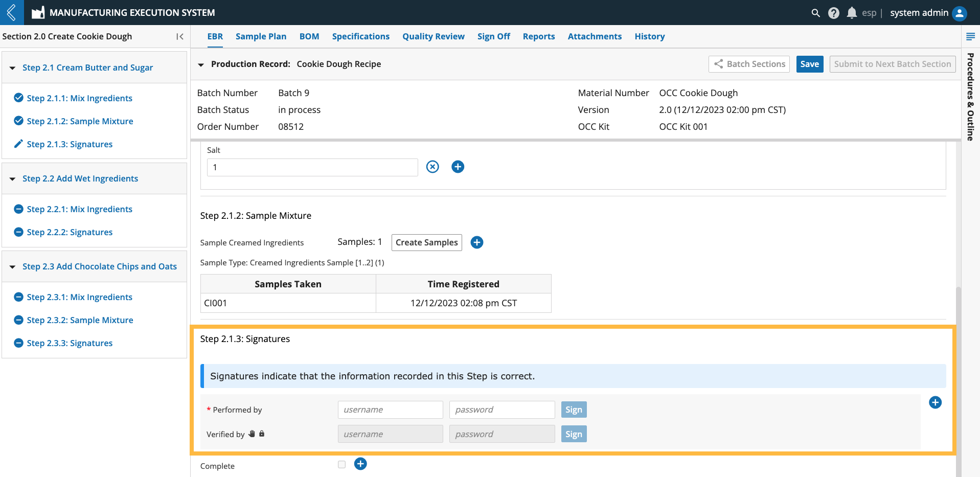
Task: Open the Sign Off tab
Action: pos(494,36)
